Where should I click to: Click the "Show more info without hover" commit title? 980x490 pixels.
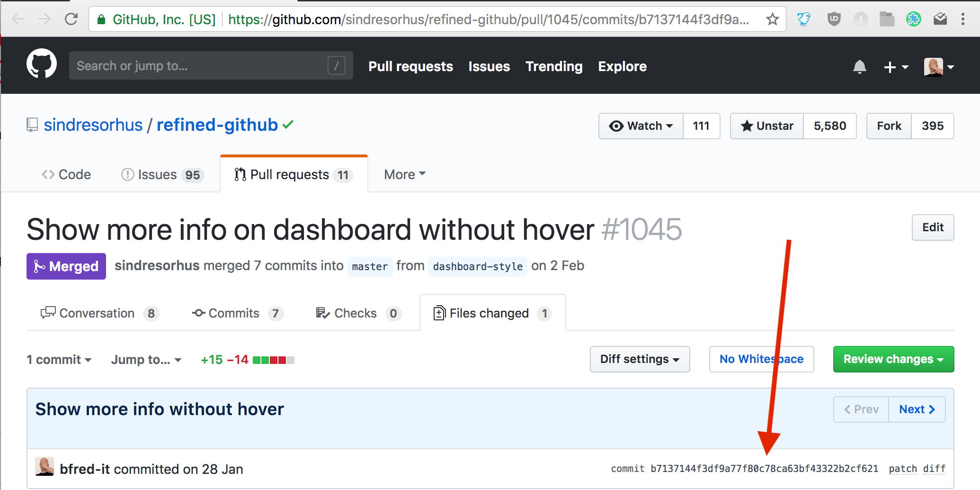[x=160, y=409]
